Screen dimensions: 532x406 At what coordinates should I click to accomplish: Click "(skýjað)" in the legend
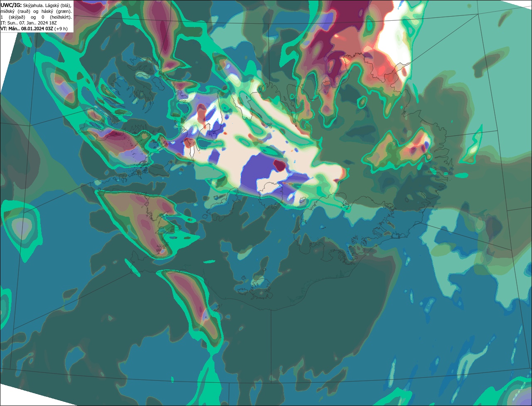[x=17, y=17]
